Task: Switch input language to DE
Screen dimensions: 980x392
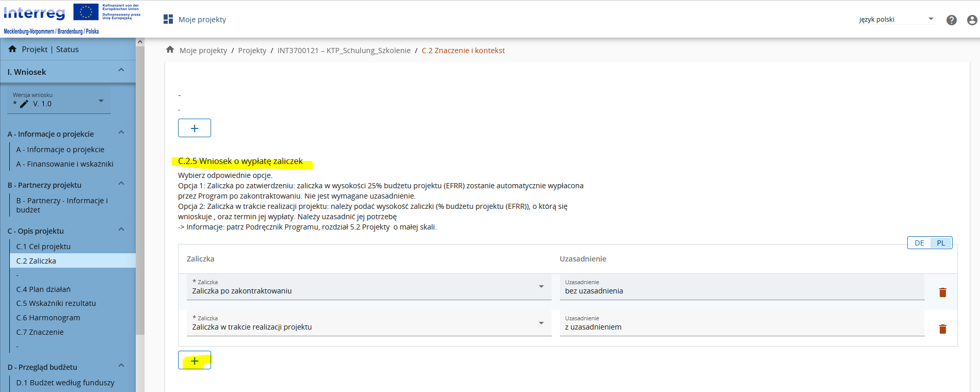Action: (x=919, y=243)
